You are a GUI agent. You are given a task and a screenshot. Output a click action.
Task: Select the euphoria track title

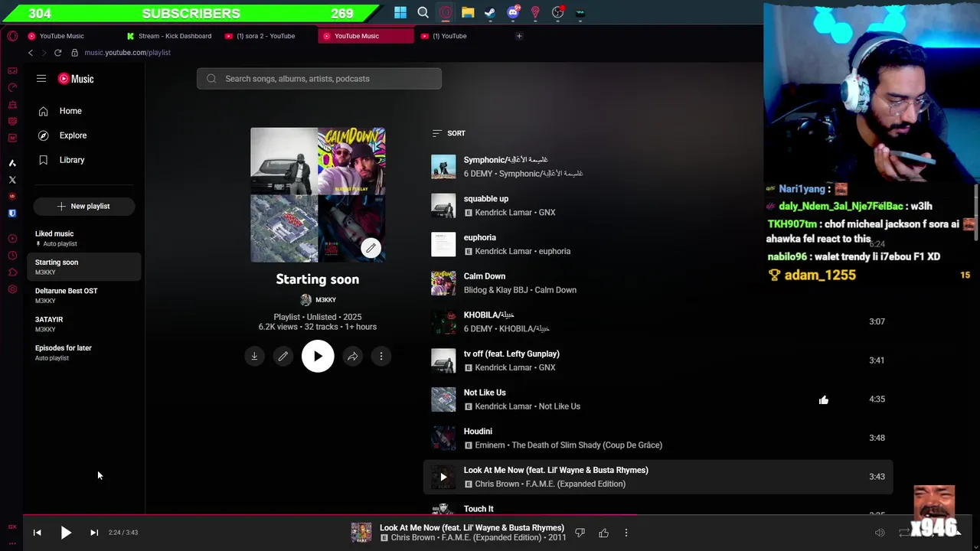pyautogui.click(x=480, y=237)
